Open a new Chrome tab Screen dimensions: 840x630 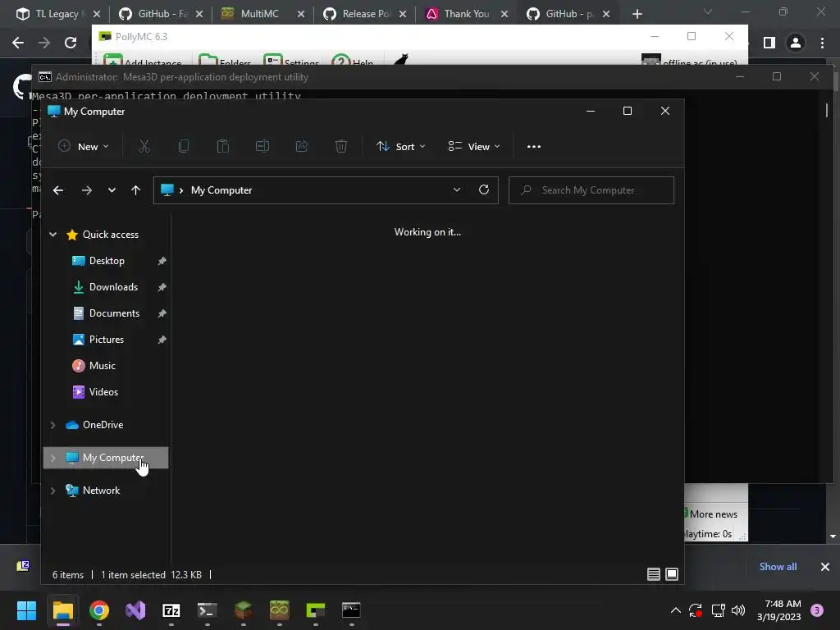point(637,14)
